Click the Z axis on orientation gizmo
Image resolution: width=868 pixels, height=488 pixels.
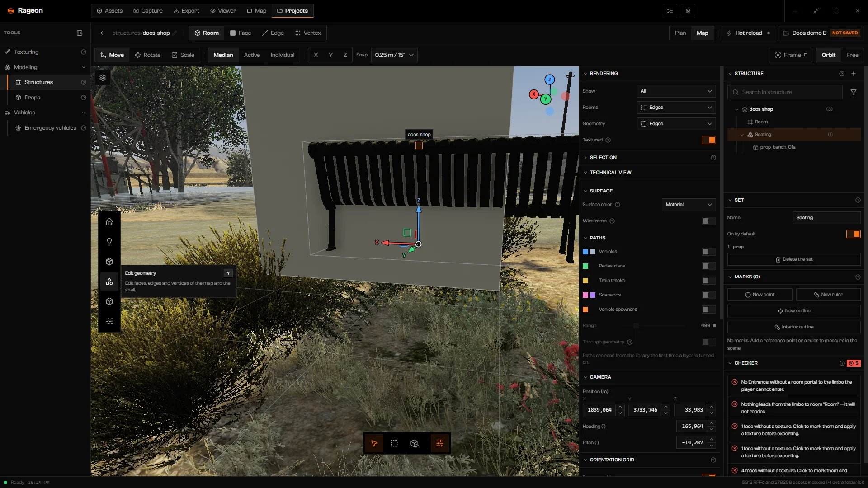pos(550,80)
